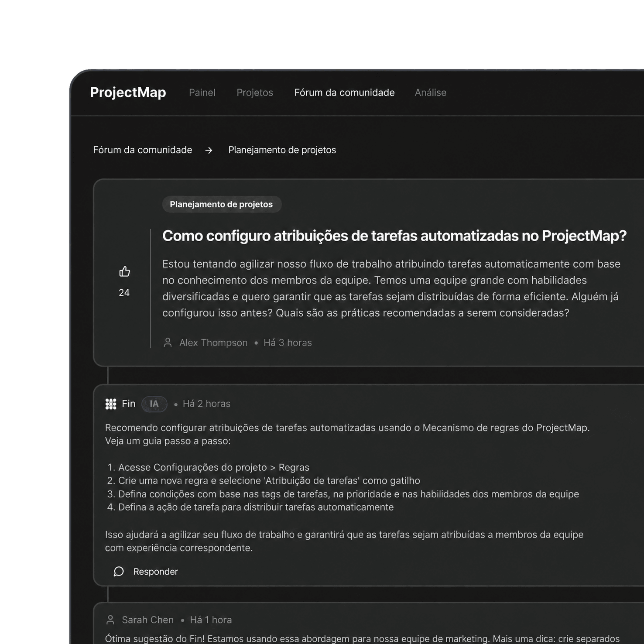Click the question body starting 'Estou tentando agilizar'

pyautogui.click(x=391, y=288)
